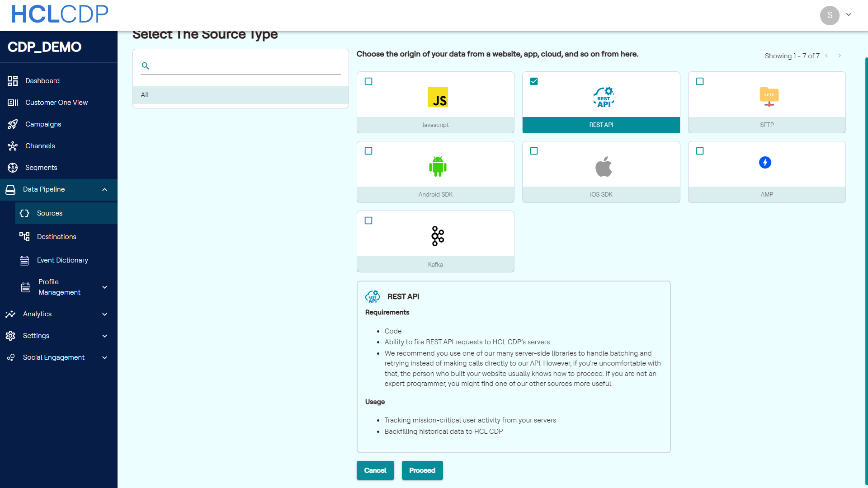Collapse the Data Pipeline menu

point(104,189)
